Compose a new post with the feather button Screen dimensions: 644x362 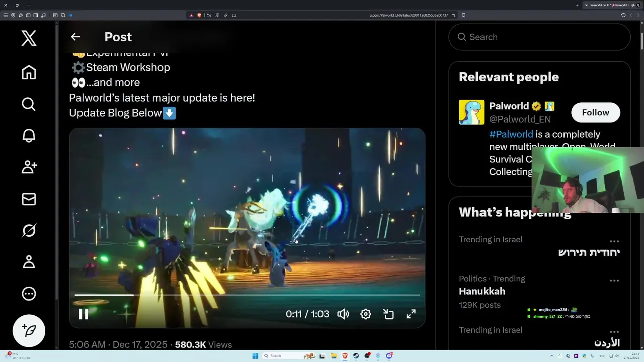(29, 330)
